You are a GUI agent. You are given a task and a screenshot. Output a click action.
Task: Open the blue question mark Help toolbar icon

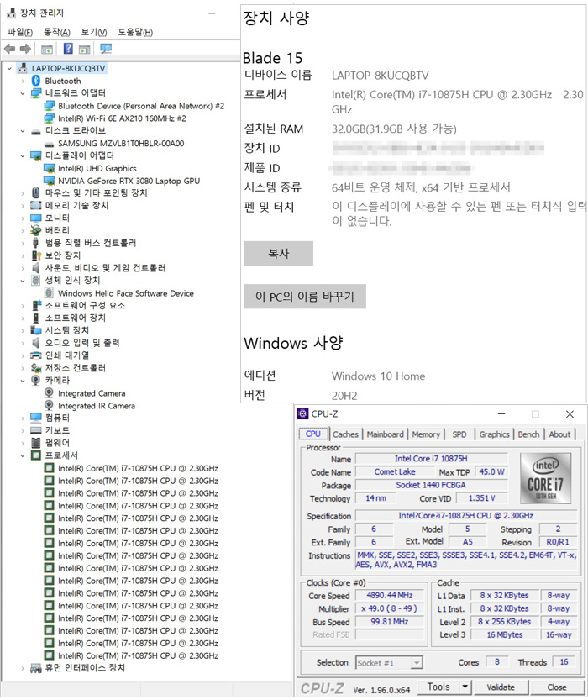pyautogui.click(x=68, y=48)
